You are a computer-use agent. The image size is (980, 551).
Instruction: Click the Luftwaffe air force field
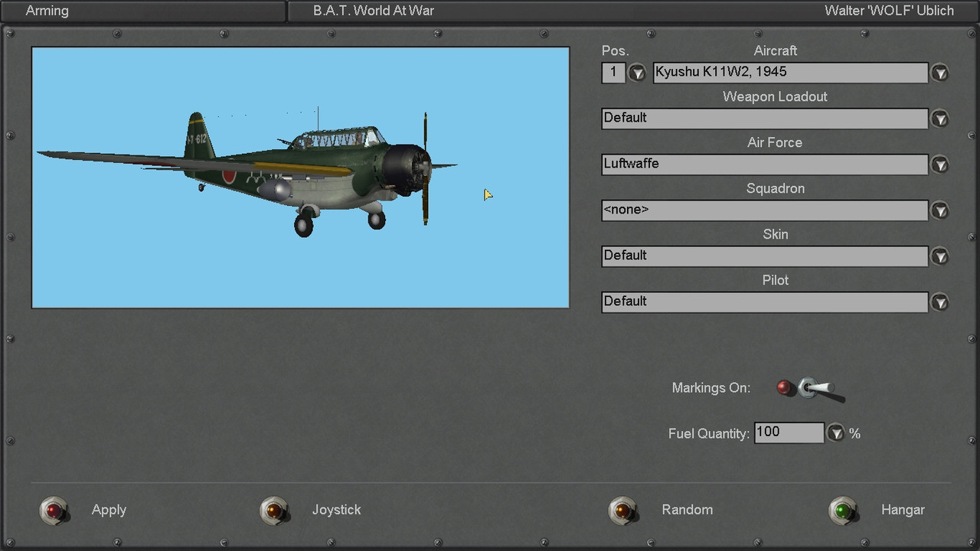point(764,165)
